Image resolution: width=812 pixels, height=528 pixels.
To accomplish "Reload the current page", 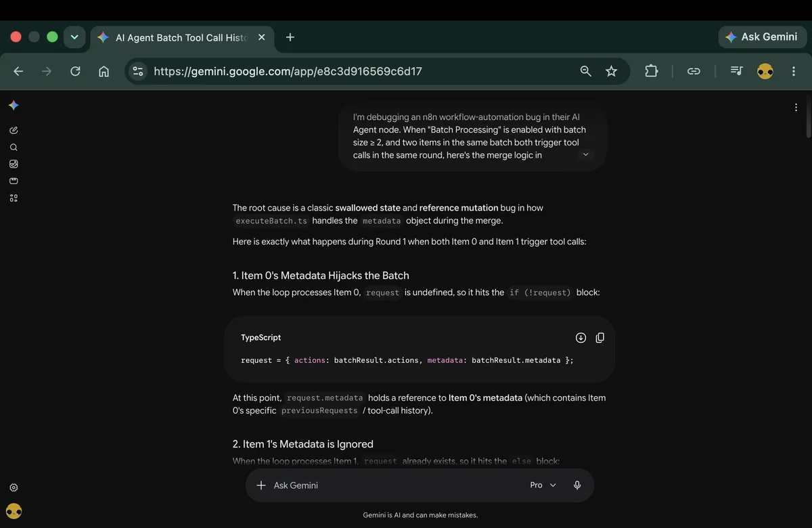I will (x=75, y=71).
